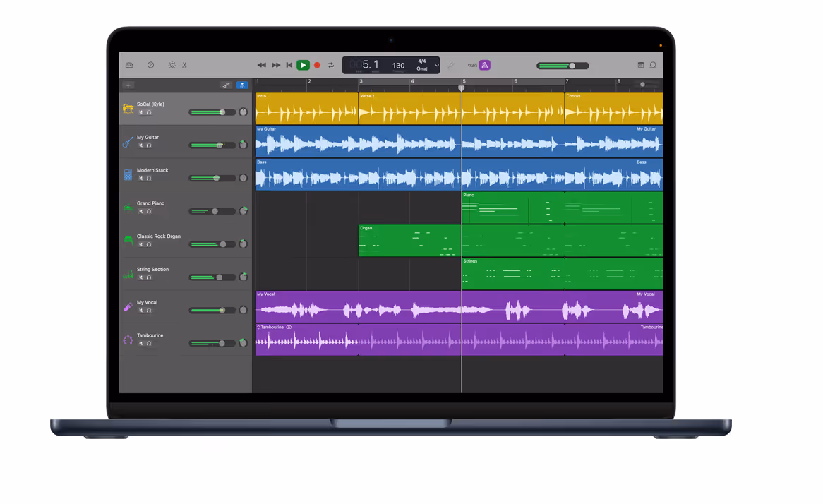Open the Editors scissors icon

point(184,65)
